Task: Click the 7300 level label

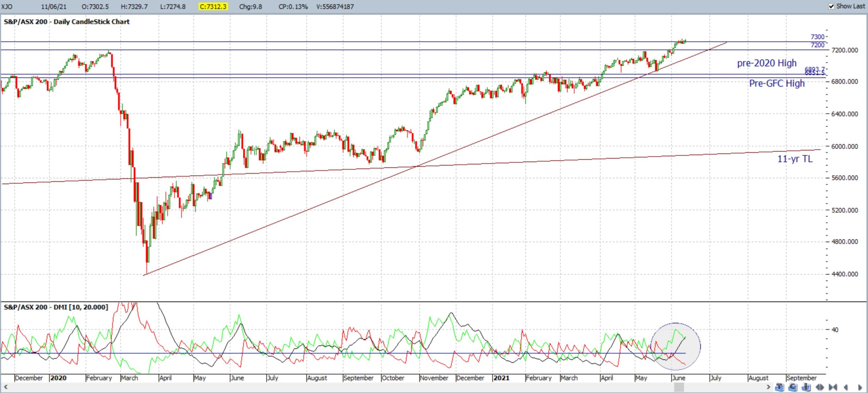Action: click(x=817, y=37)
